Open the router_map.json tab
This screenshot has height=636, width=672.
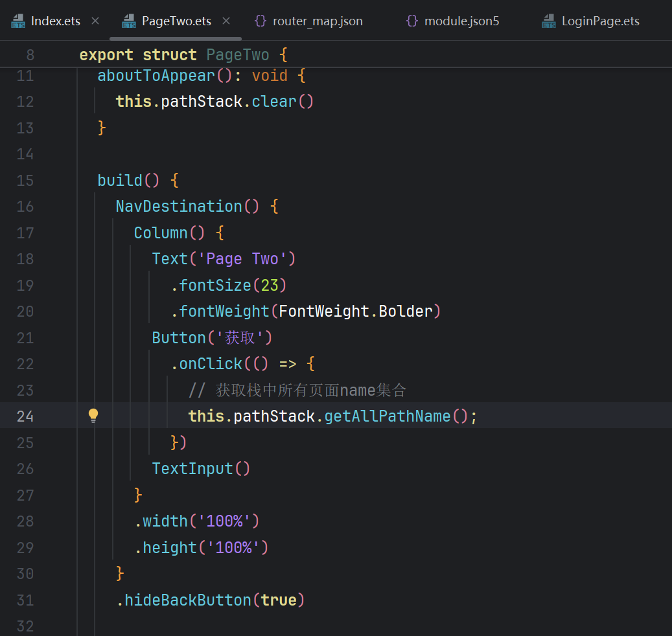point(318,21)
